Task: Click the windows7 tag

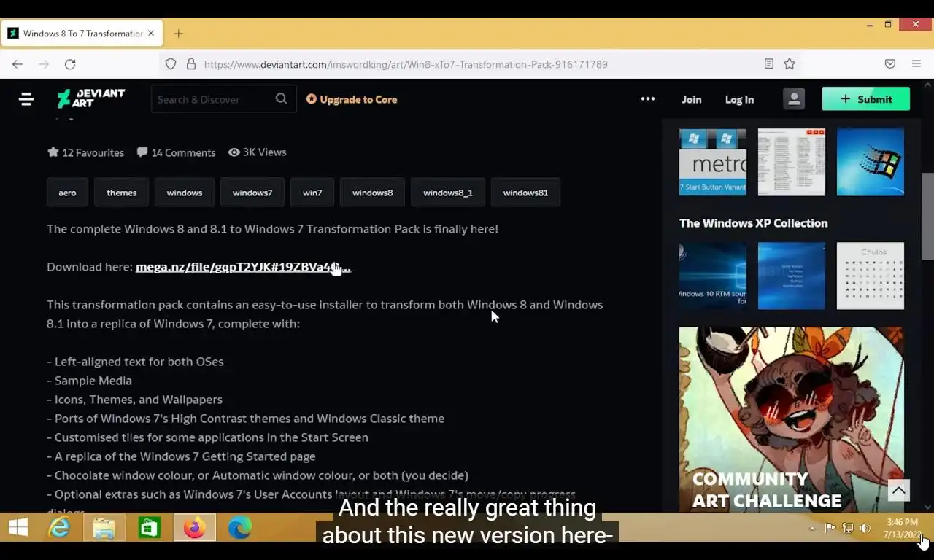Action: click(x=252, y=192)
